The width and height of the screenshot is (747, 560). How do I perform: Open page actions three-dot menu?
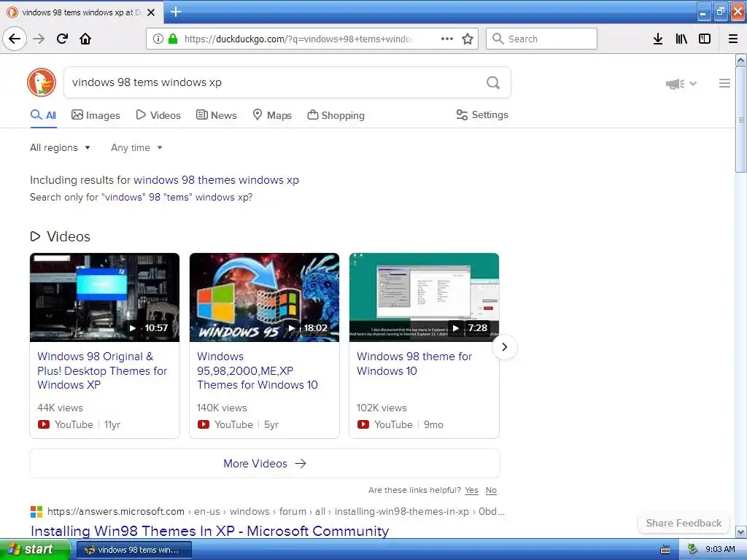tap(447, 39)
